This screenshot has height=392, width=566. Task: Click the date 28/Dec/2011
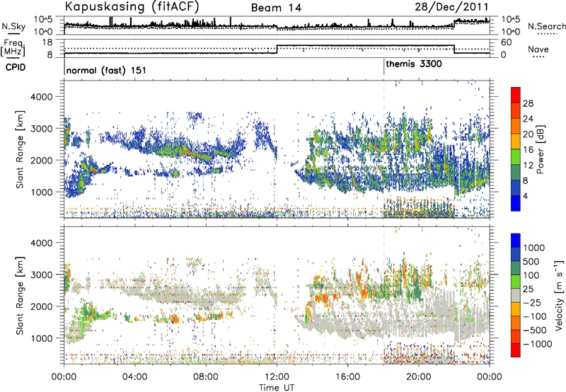(x=451, y=7)
